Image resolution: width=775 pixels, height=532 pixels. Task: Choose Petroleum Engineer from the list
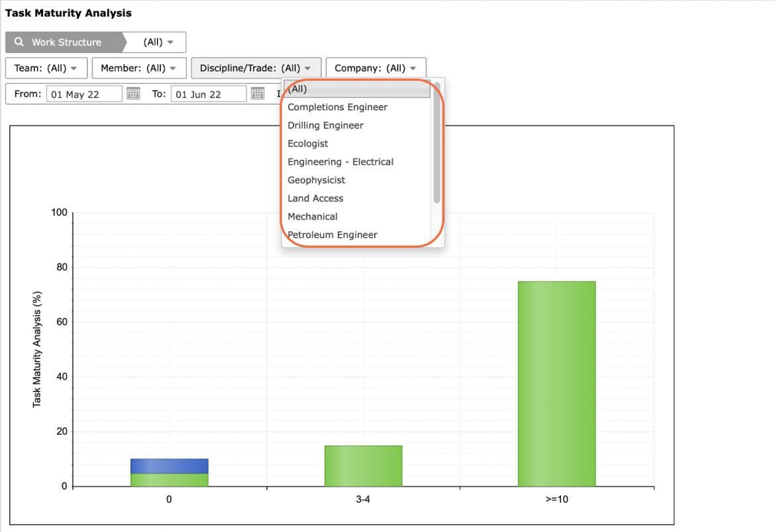click(x=357, y=235)
